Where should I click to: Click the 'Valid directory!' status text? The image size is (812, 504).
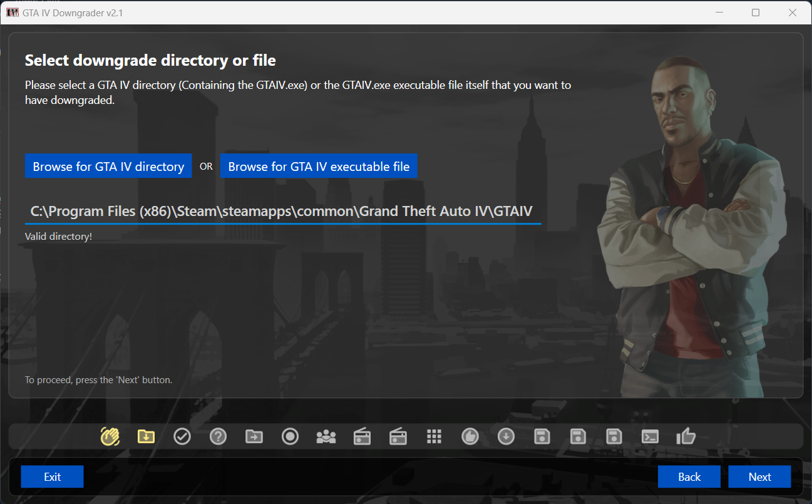tap(58, 237)
